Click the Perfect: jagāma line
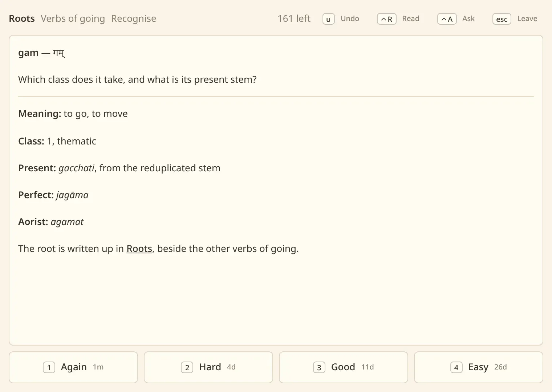This screenshot has width=552, height=392. point(53,195)
